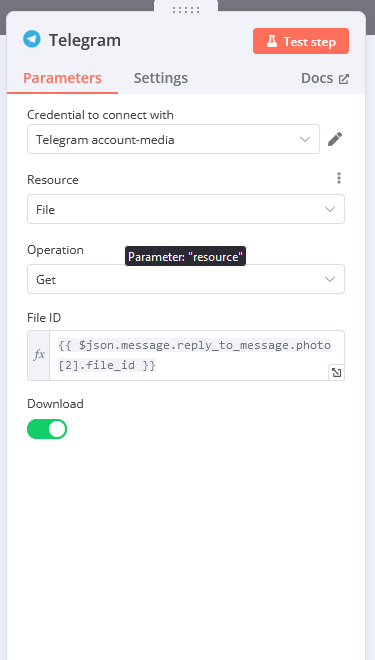Viewport: 375px width, 660px height.
Task: Turn off the Download toggle
Action: pos(47,429)
